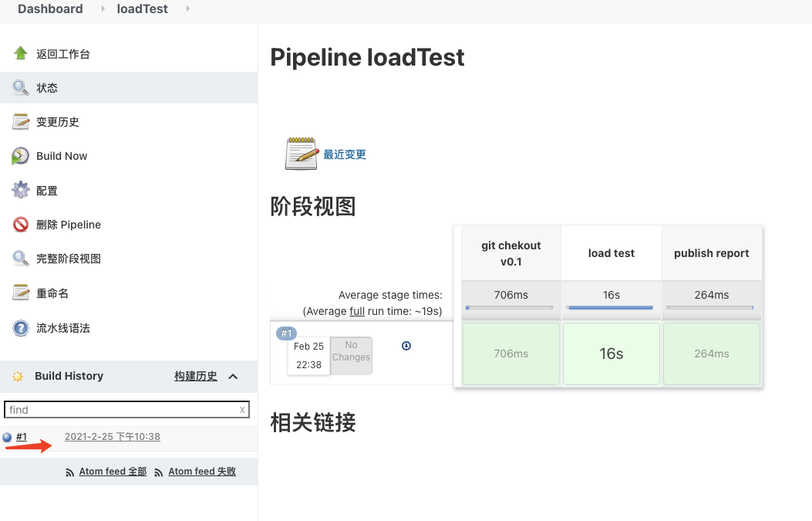This screenshot has height=521, width=812.
Task: Click the 流水线语法 help icon
Action: (x=21, y=328)
